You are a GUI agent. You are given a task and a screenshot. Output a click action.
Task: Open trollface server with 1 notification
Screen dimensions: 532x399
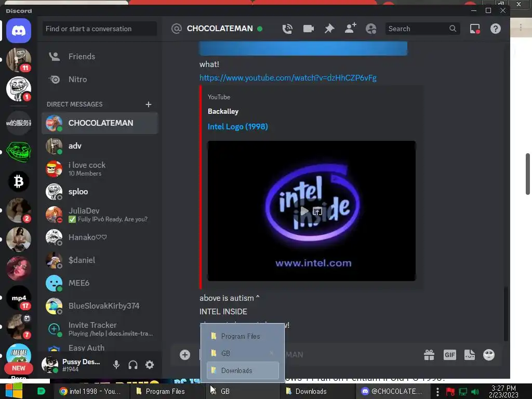tap(19, 89)
